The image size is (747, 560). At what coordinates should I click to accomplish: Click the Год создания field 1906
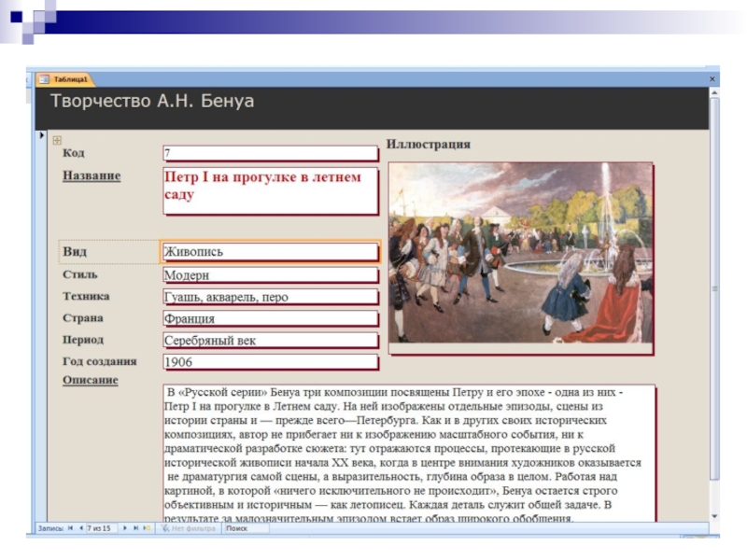270,362
